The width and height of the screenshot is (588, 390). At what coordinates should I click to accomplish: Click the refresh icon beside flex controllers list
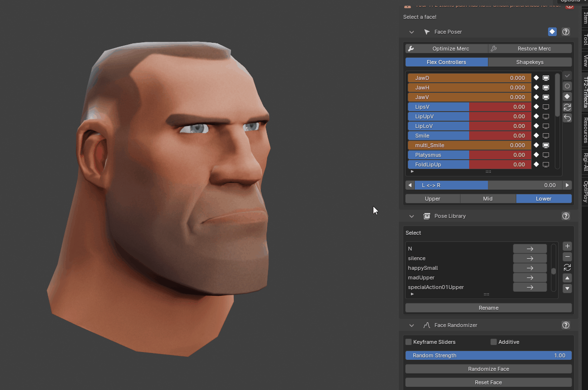(x=567, y=107)
